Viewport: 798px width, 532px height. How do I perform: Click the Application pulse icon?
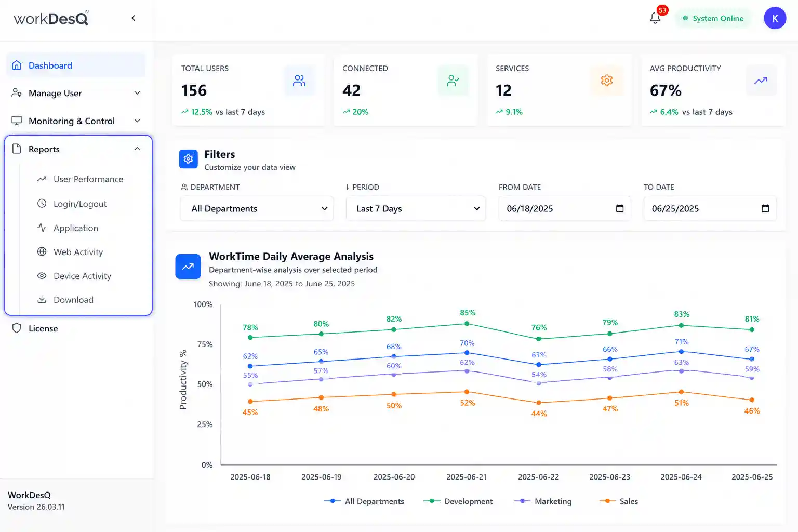[42, 228]
